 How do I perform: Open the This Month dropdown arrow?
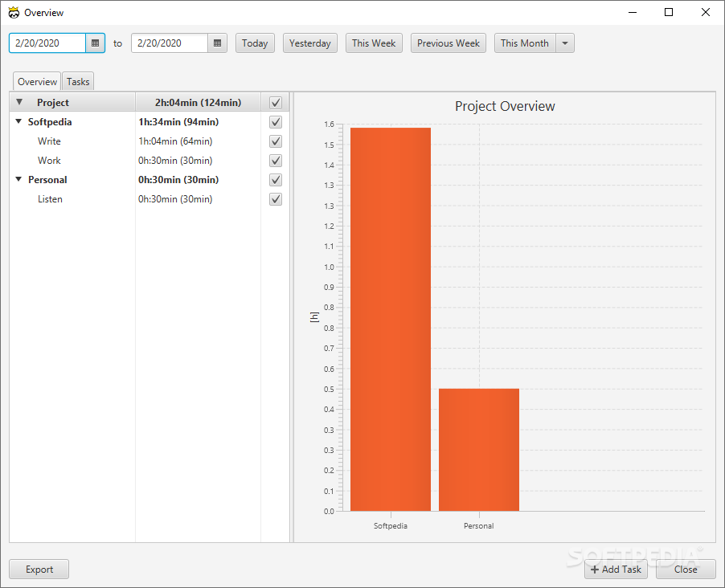pos(565,43)
